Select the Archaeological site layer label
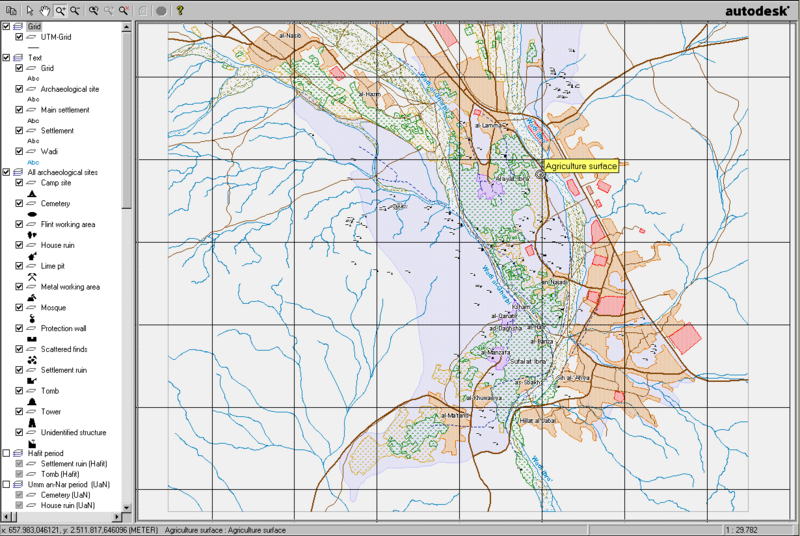 [x=70, y=88]
